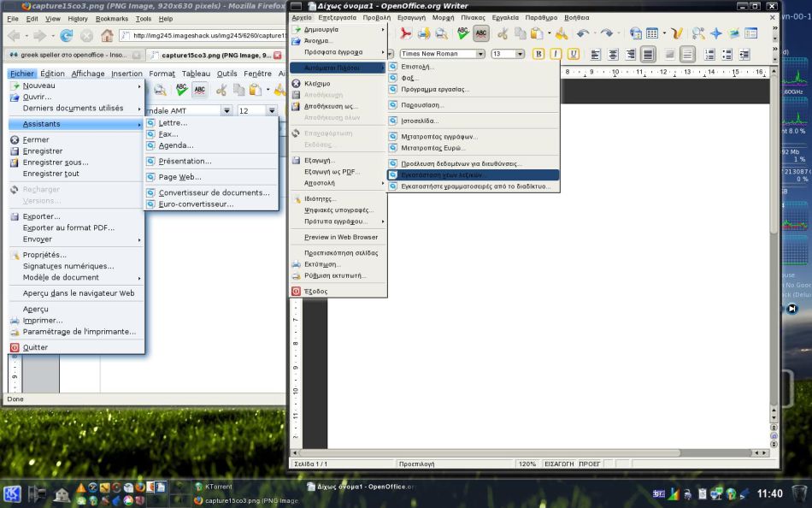Click Έξοδος to quit Writer
Viewport: 812px width, 508px height.
pyautogui.click(x=338, y=292)
